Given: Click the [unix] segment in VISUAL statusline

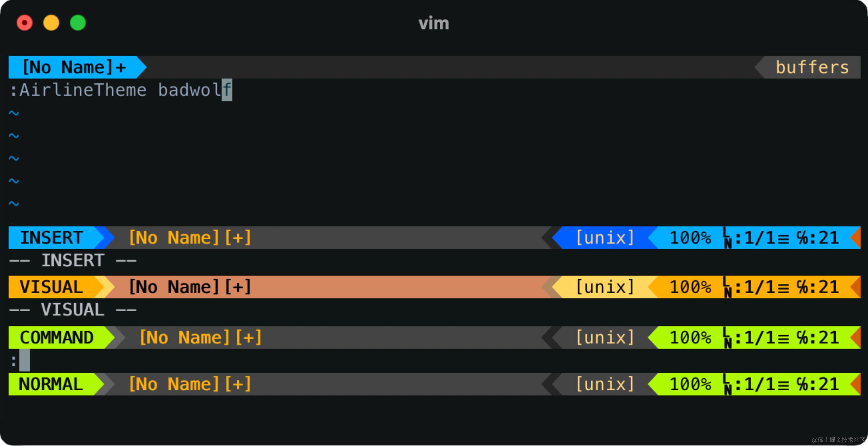Looking at the screenshot, I should tap(605, 287).
